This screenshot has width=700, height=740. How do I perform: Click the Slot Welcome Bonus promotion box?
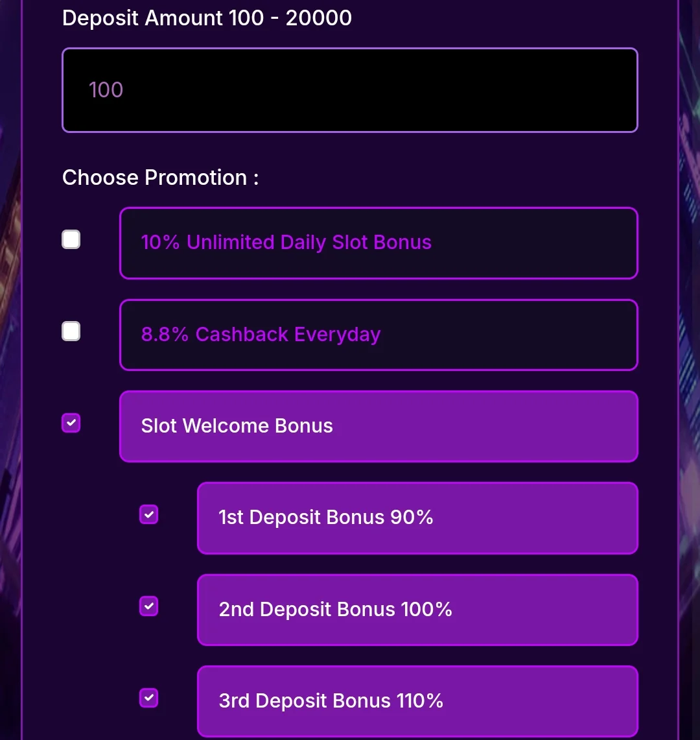(379, 426)
